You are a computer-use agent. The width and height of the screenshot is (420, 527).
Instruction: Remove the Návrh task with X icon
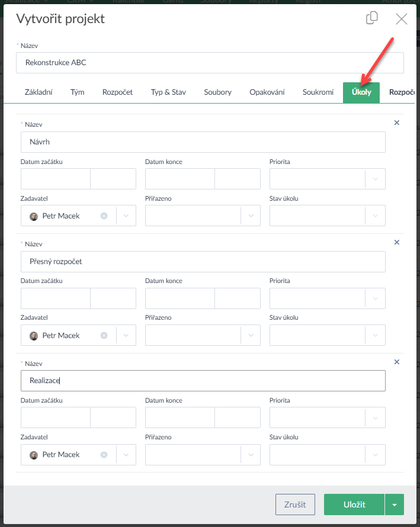[x=397, y=123]
